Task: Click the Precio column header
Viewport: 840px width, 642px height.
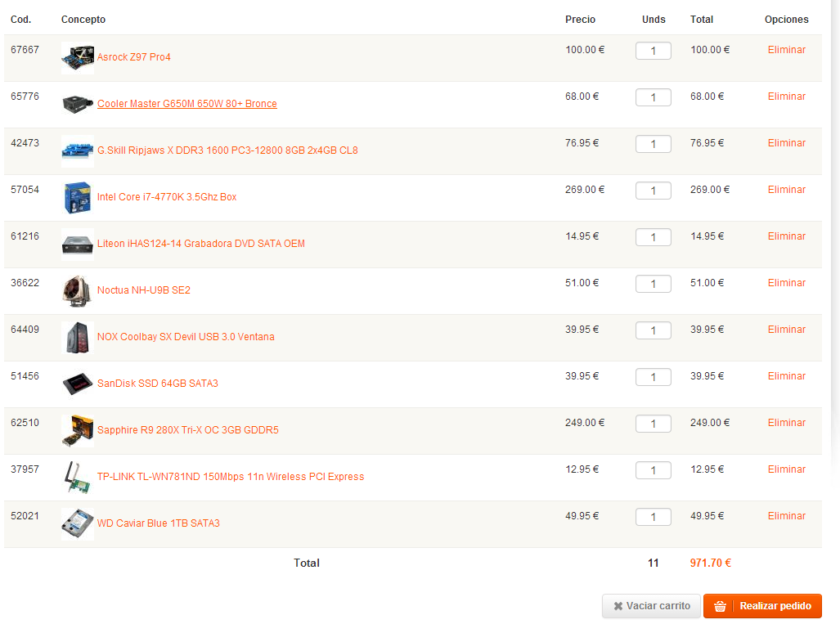Action: [580, 20]
